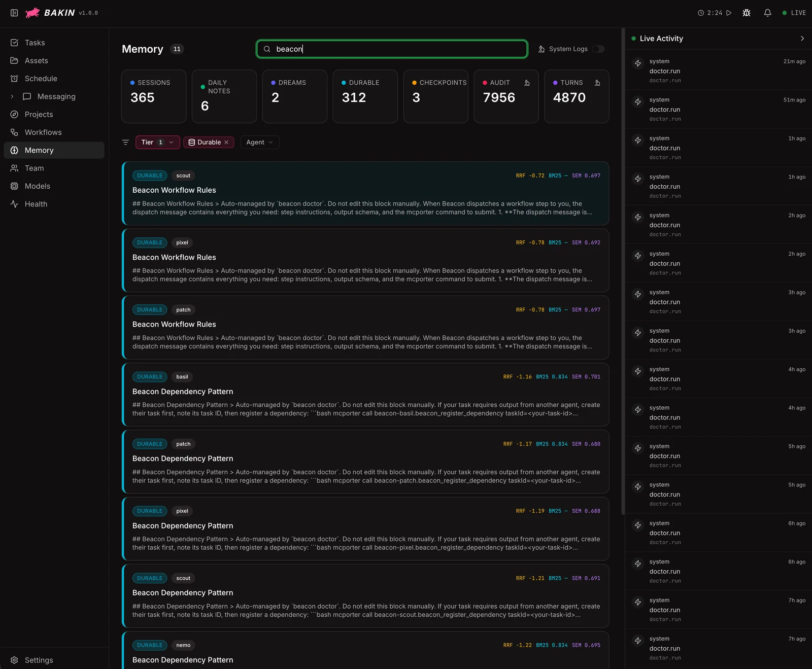
Task: Collapse the Live Activity panel chevron
Action: 802,39
